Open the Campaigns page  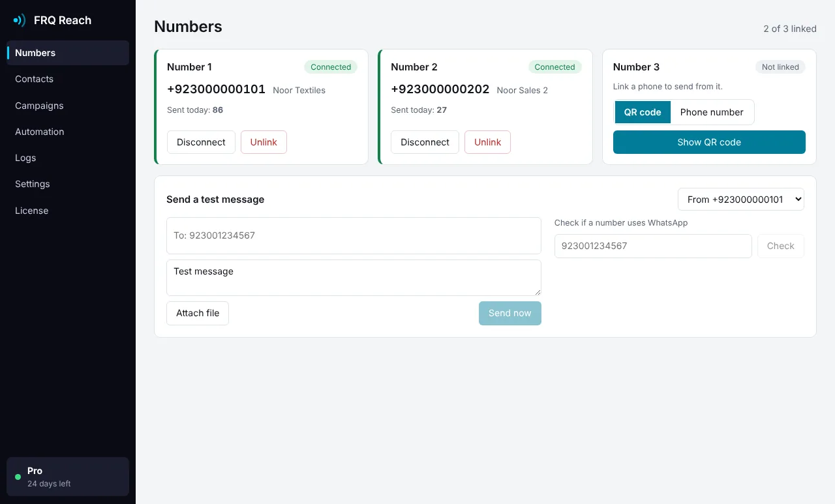[68, 106]
